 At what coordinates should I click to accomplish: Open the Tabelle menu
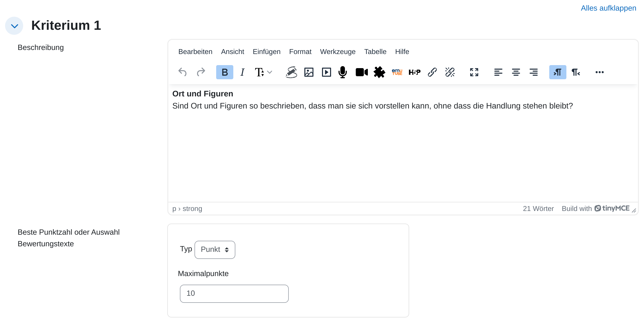click(375, 51)
